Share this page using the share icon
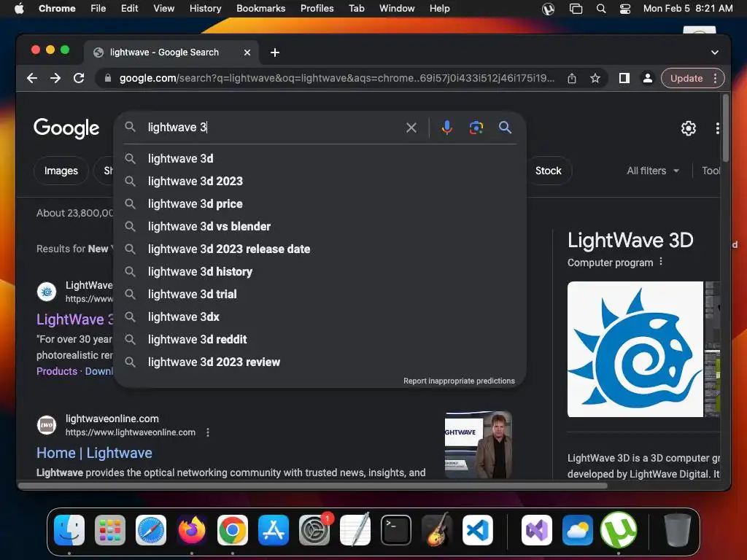747x560 pixels. [572, 78]
